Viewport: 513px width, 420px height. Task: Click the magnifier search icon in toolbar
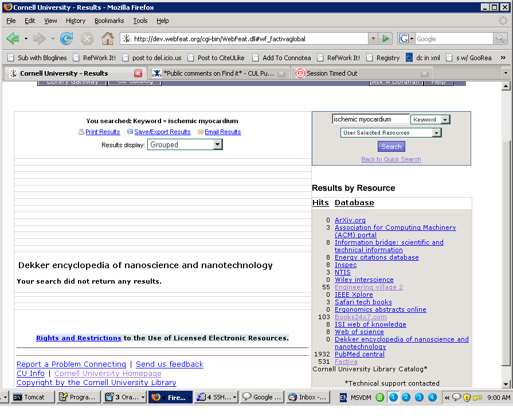[x=500, y=38]
